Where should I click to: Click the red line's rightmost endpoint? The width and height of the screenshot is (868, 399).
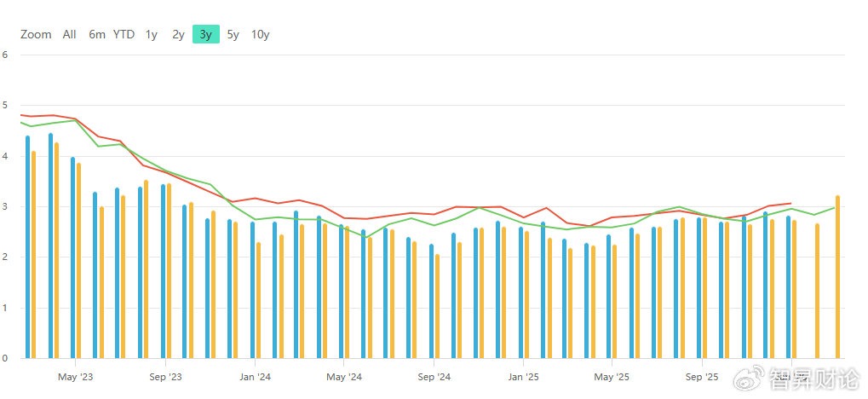790,203
